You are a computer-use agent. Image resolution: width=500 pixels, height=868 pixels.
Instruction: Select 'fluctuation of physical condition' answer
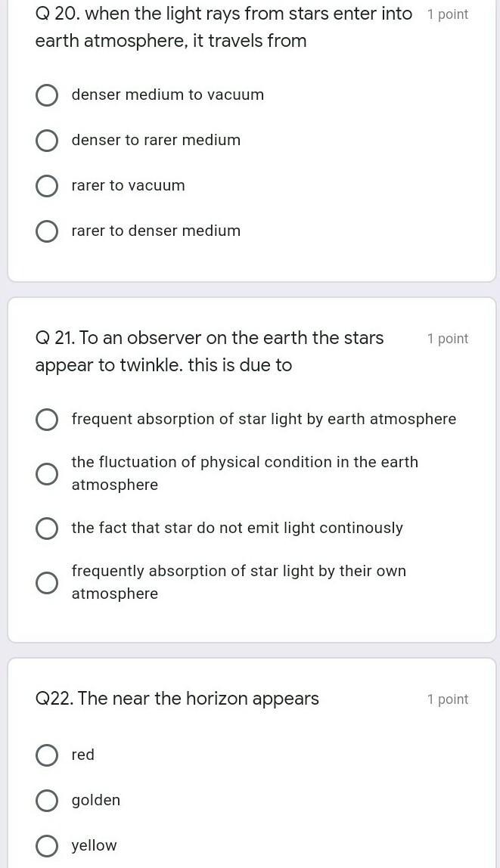pos(47,474)
